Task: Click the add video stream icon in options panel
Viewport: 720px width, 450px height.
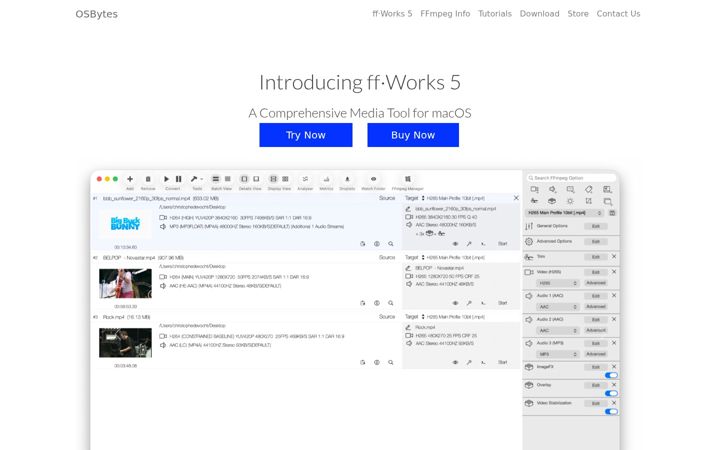Action: (x=534, y=189)
